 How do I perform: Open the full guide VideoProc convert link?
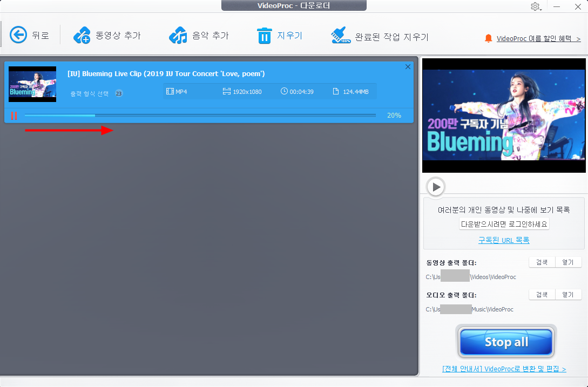tap(504, 369)
